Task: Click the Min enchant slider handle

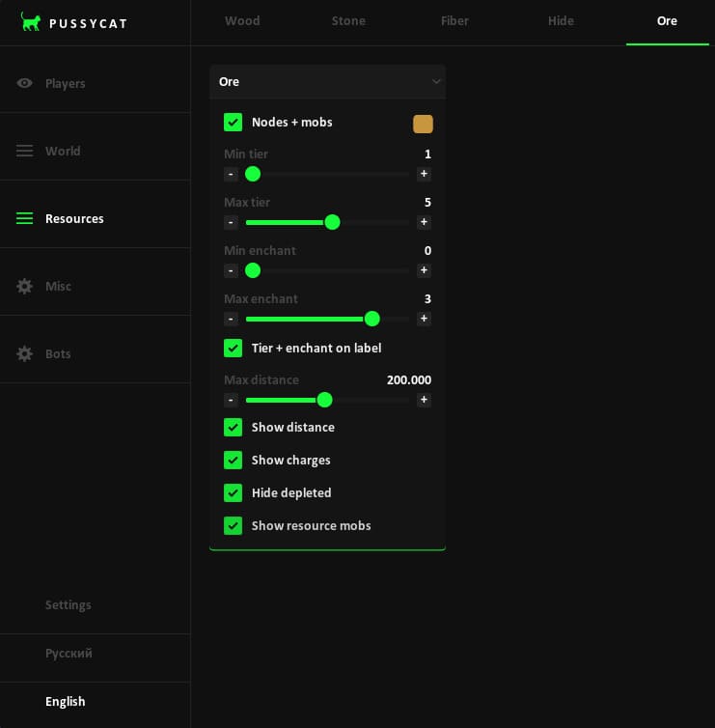Action: pyautogui.click(x=253, y=270)
